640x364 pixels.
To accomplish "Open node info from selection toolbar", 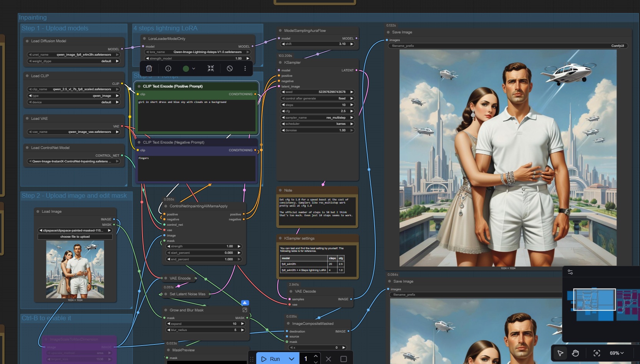I will 168,68.
